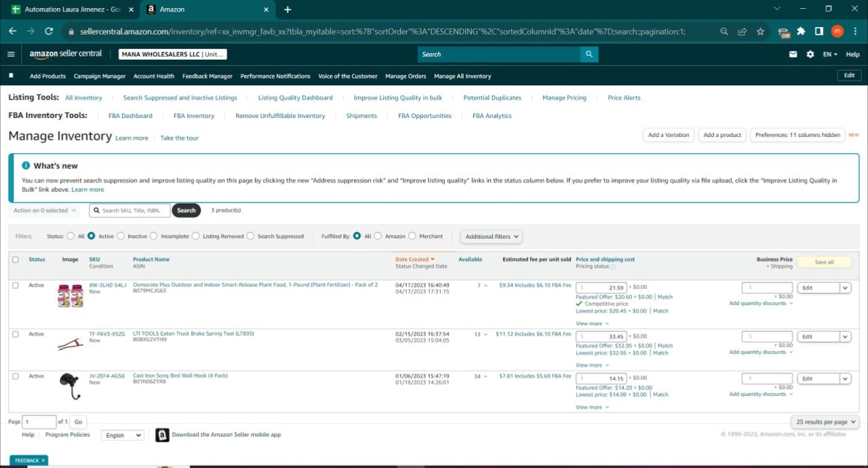
Task: Open the Chrome profile avatar
Action: pos(837,31)
